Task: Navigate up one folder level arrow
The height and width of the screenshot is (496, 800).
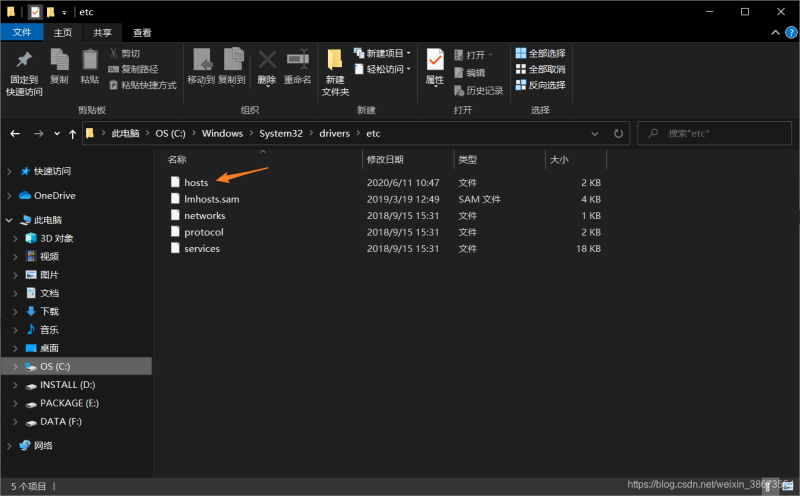Action: (x=73, y=133)
